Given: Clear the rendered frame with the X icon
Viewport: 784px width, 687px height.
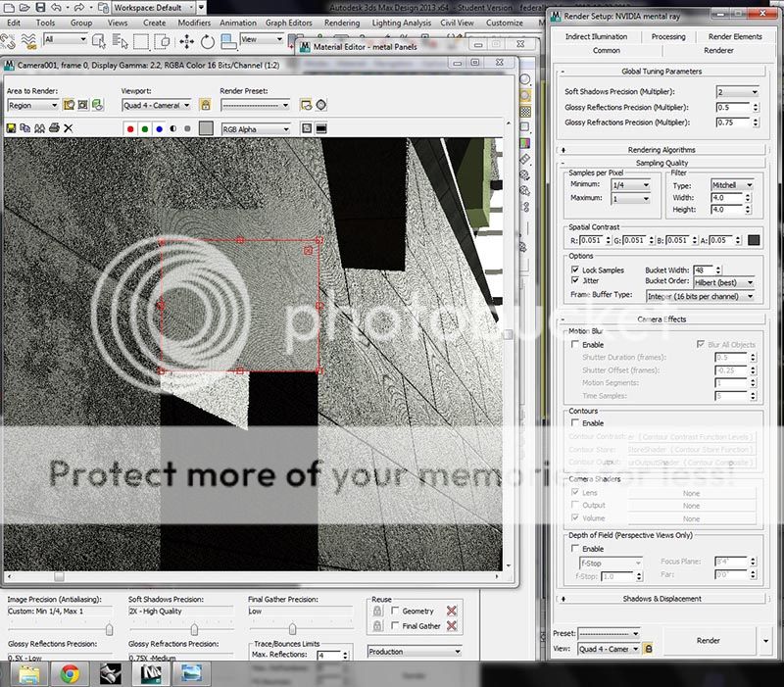Looking at the screenshot, I should coord(69,128).
